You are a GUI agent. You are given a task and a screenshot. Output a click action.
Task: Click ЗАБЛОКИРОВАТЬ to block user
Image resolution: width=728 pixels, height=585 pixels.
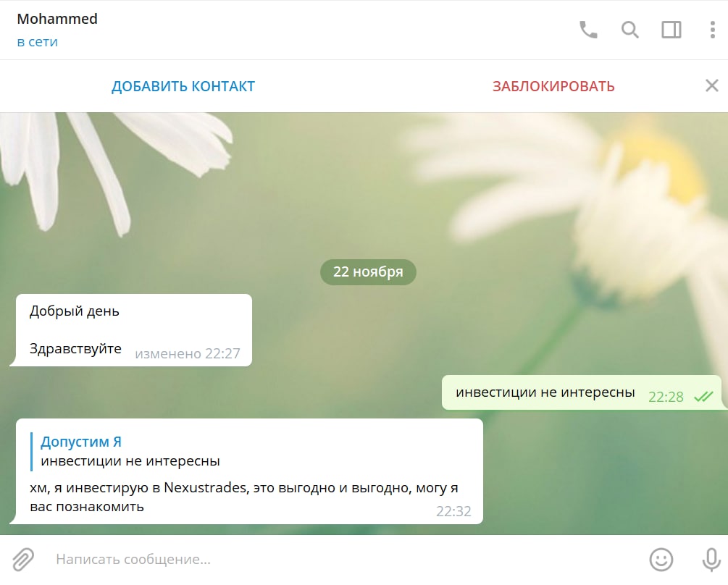(553, 86)
